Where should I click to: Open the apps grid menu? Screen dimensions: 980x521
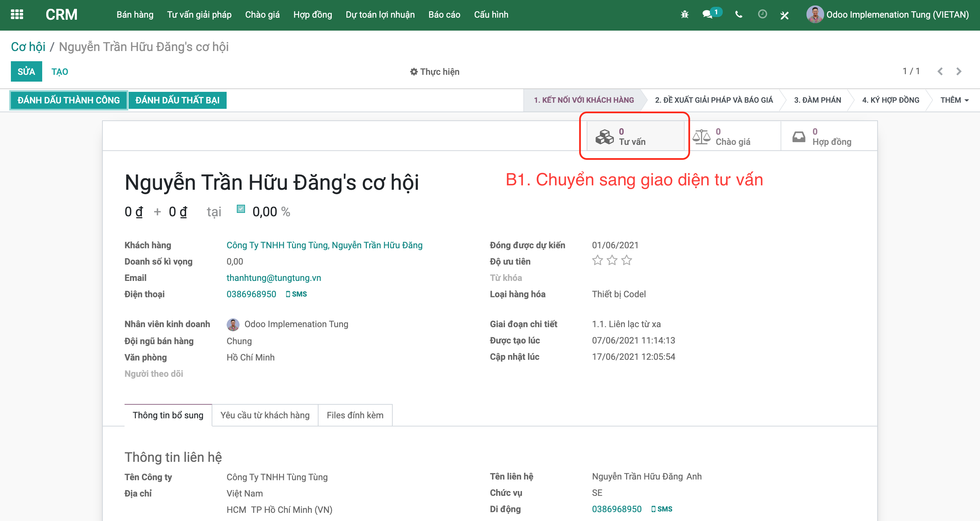(x=17, y=14)
